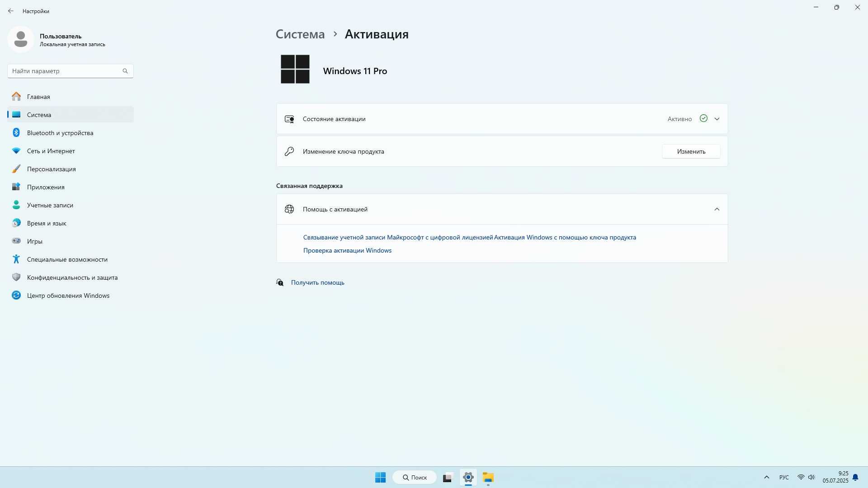
Task: Click the Игры sidebar label
Action: pyautogui.click(x=35, y=241)
